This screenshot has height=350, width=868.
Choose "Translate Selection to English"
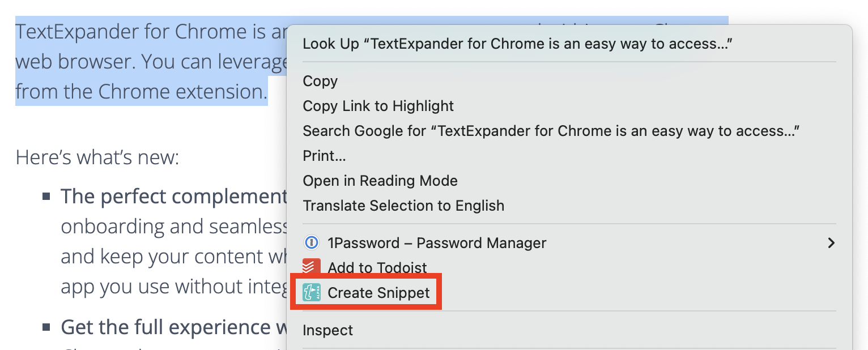coord(403,206)
